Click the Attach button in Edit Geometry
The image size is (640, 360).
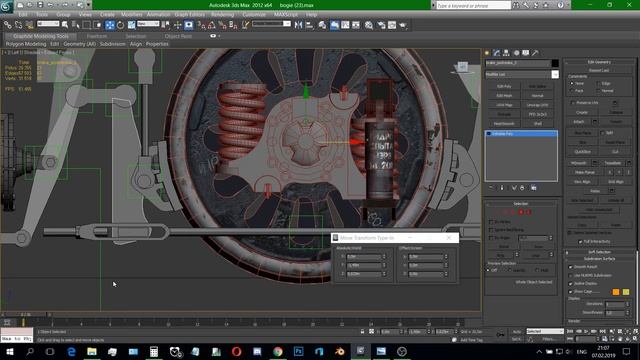click(x=579, y=122)
